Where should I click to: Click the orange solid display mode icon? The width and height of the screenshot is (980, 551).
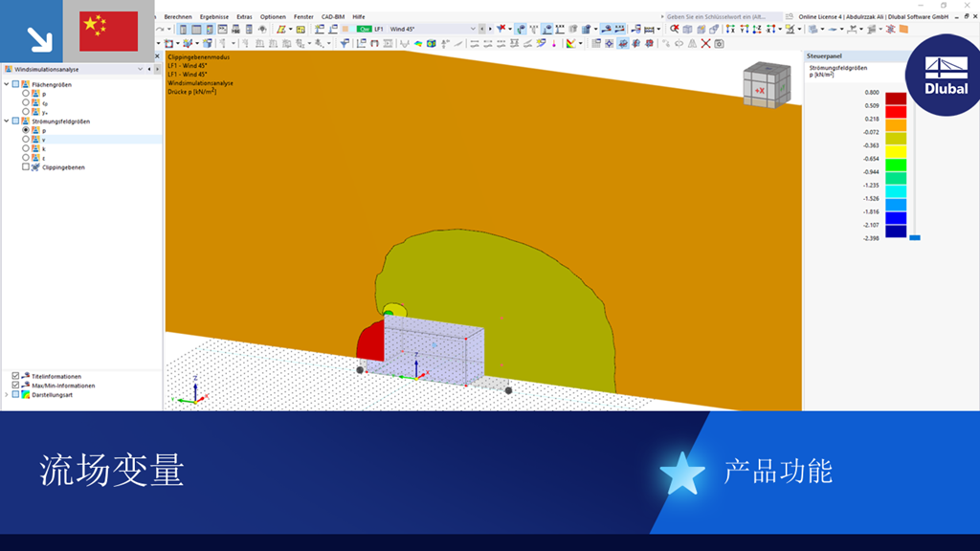point(903,29)
